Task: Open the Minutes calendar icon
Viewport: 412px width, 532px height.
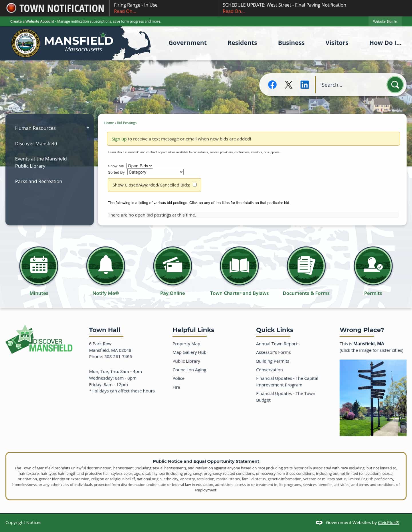Action: tap(39, 266)
